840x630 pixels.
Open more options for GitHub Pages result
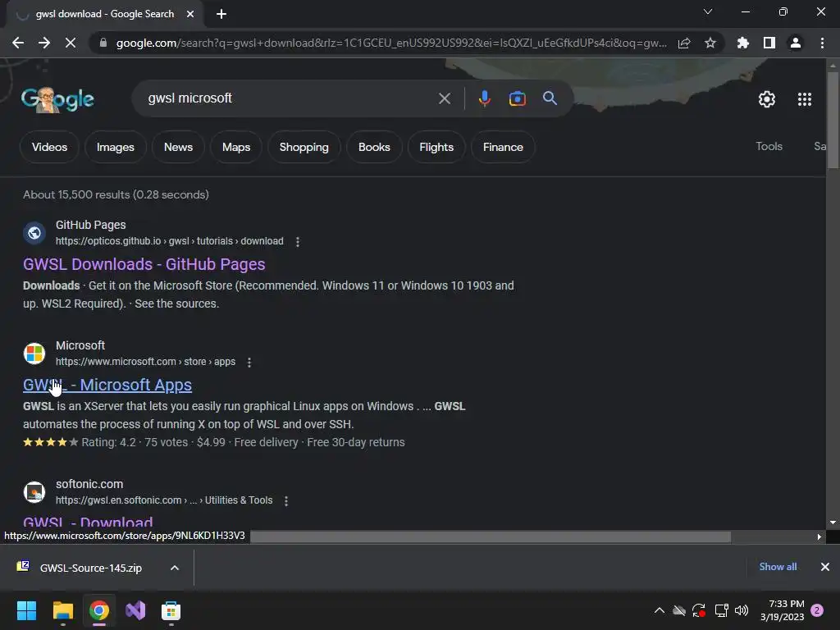point(298,242)
